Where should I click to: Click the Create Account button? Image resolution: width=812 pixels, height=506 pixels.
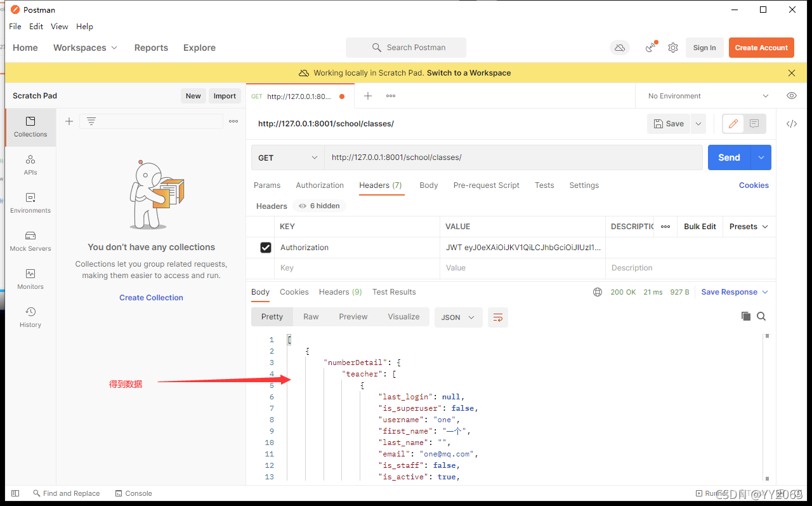pos(761,48)
